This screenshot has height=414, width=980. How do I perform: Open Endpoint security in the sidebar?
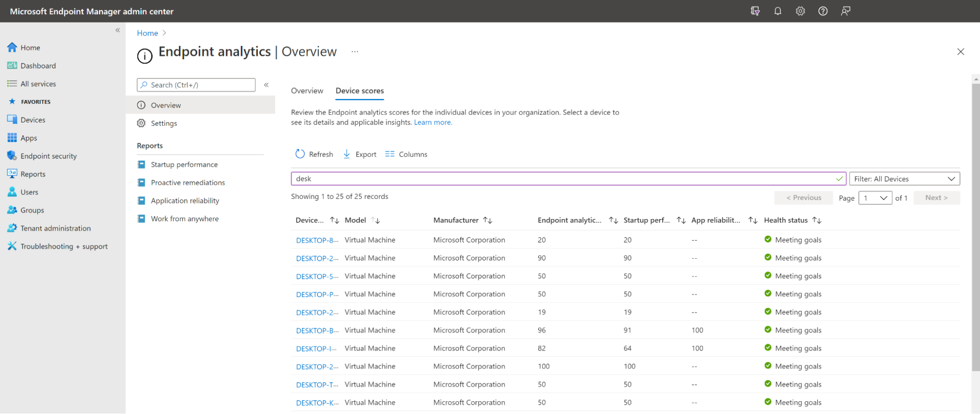coord(48,156)
